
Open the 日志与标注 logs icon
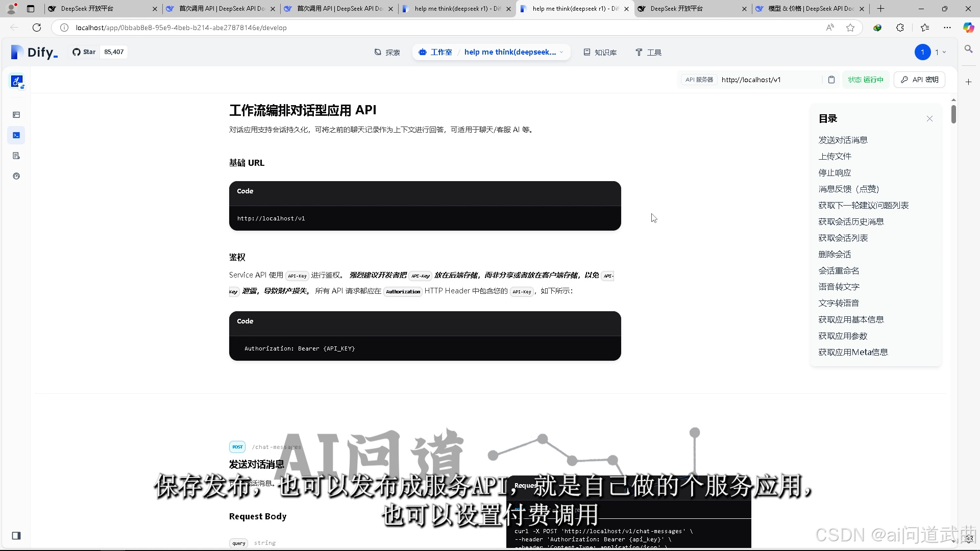click(16, 156)
